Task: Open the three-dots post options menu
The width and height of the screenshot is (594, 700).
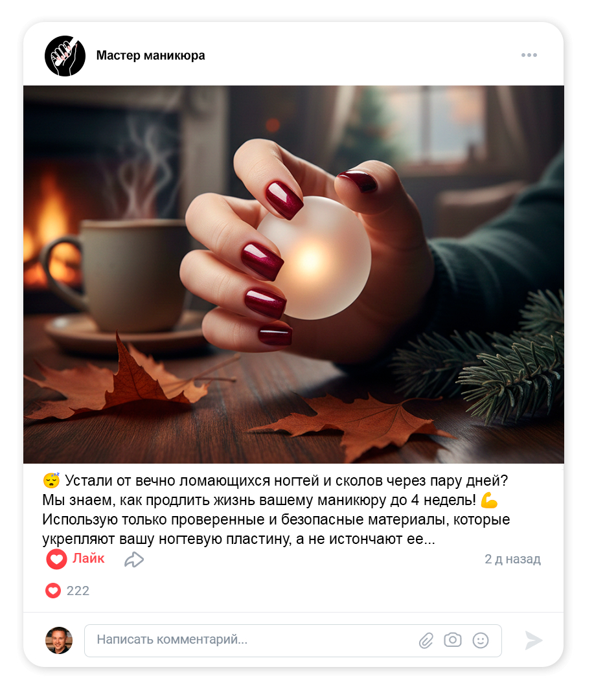Action: pos(529,55)
